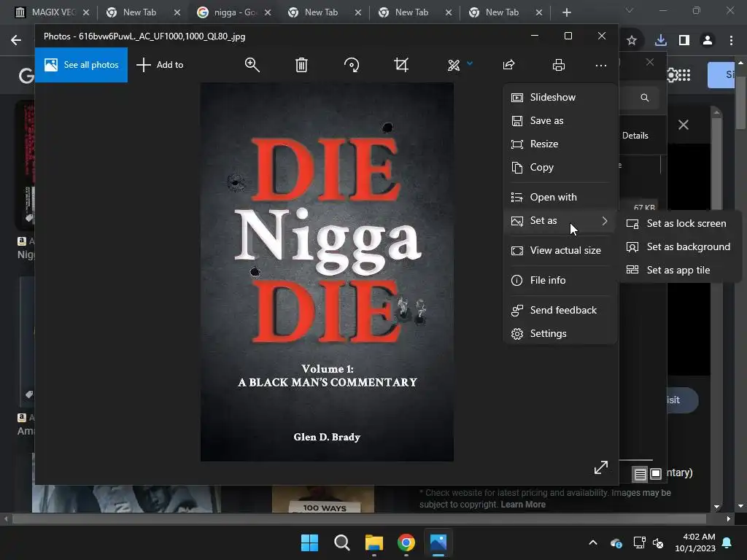Show hidden system tray icons chevron
This screenshot has height=560, width=747.
(593, 542)
